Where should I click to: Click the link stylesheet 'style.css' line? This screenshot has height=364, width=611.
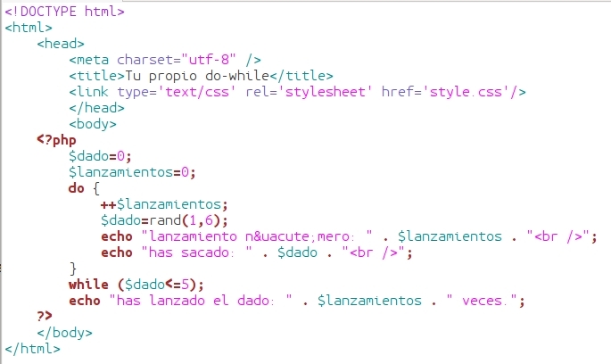[x=297, y=92]
